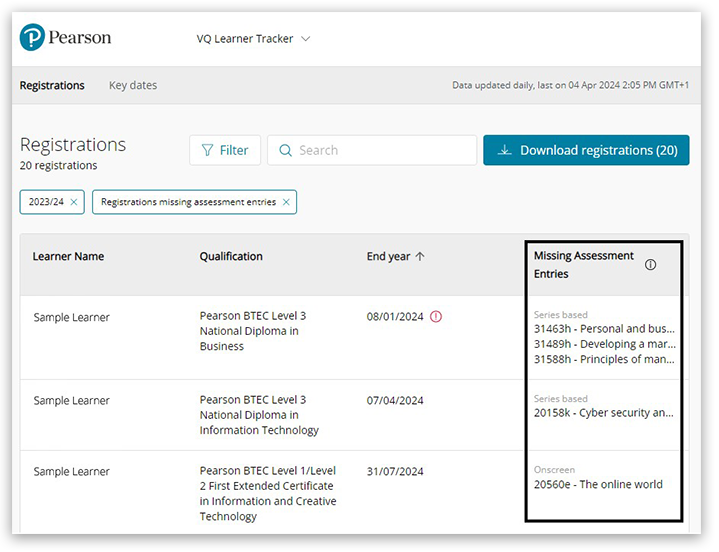This screenshot has width=719, height=552.
Task: Remove Registrations missing assessment entries filter
Action: click(286, 202)
